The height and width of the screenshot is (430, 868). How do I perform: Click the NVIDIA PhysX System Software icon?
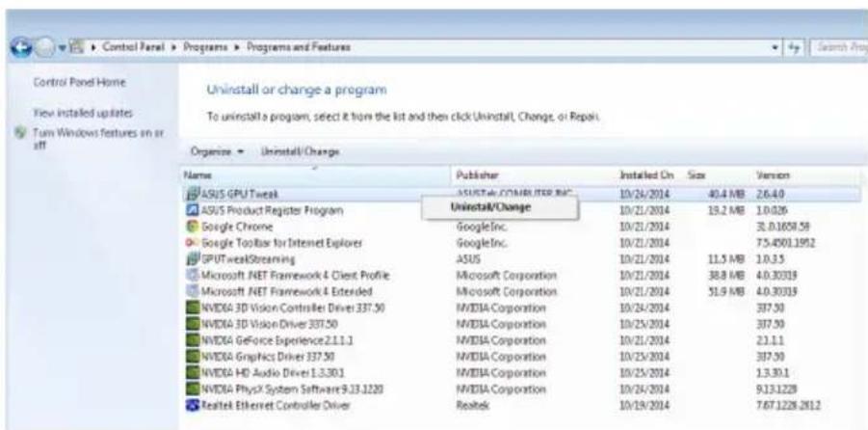click(x=193, y=389)
